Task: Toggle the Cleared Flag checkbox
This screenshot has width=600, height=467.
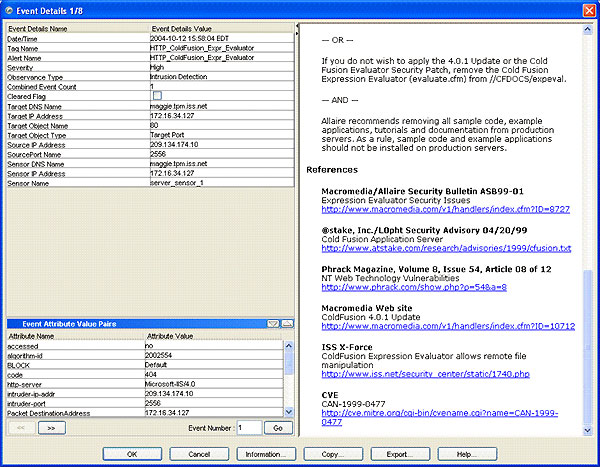Action: pyautogui.click(x=157, y=95)
